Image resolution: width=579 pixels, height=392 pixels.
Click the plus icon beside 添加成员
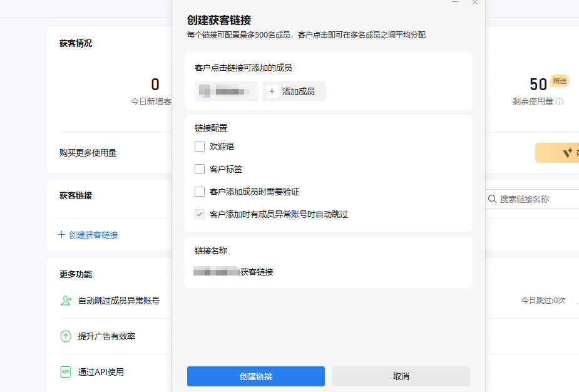pyautogui.click(x=272, y=91)
